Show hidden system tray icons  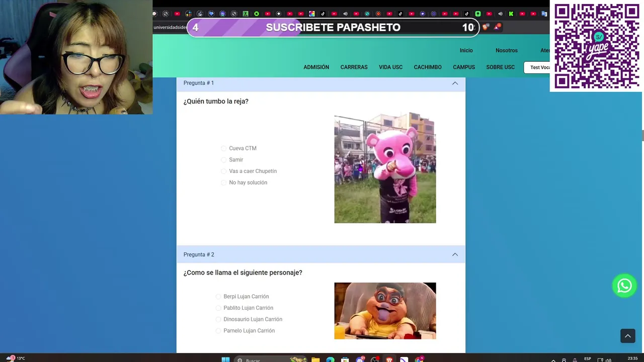(x=553, y=360)
